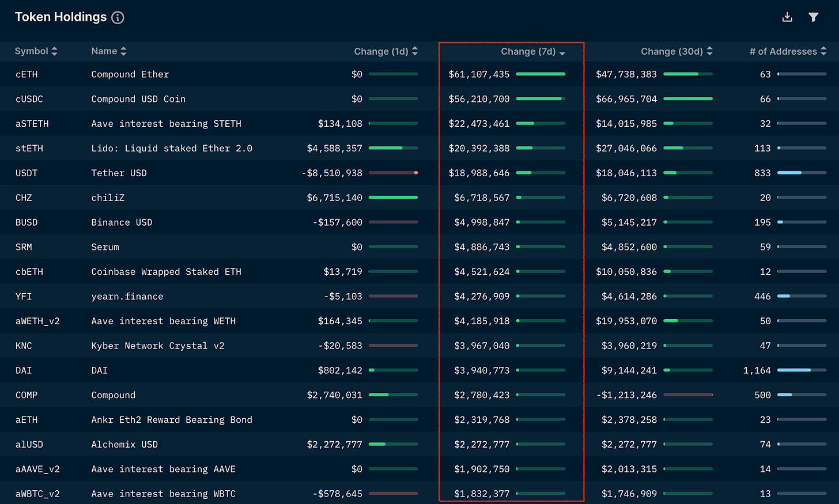Click CHZ 1d change $6,715,140
839x504 pixels.
(335, 198)
